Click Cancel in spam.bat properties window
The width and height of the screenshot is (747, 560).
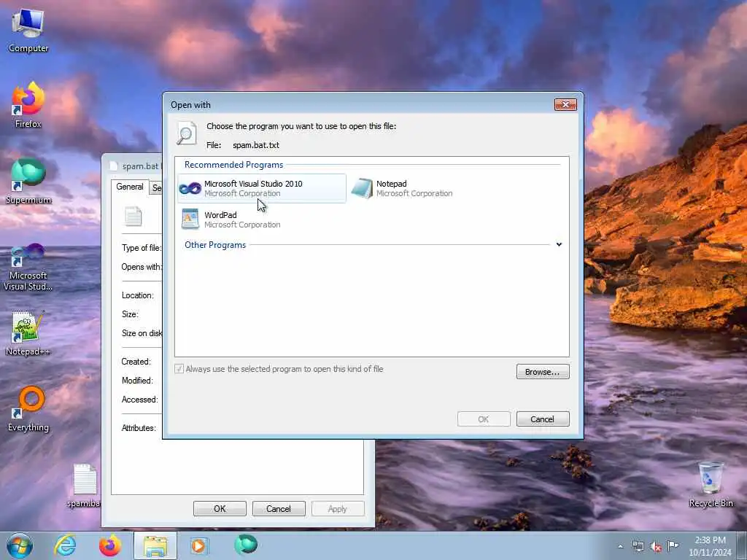pos(279,508)
